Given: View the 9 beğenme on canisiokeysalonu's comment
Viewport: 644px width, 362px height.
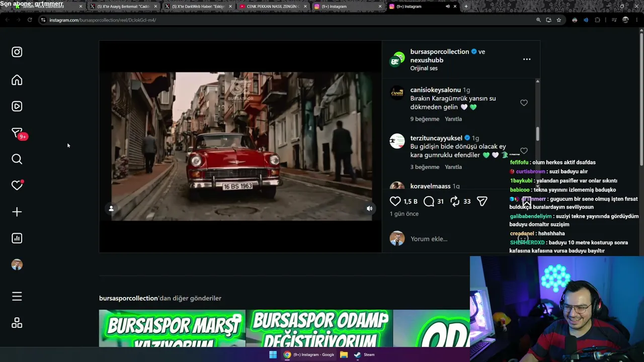Looking at the screenshot, I should (x=425, y=119).
